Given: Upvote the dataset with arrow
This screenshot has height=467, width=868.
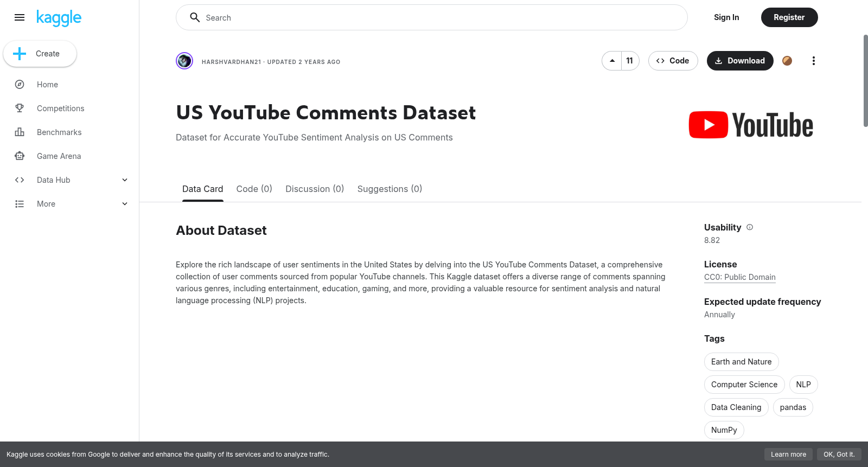Looking at the screenshot, I should pos(612,61).
